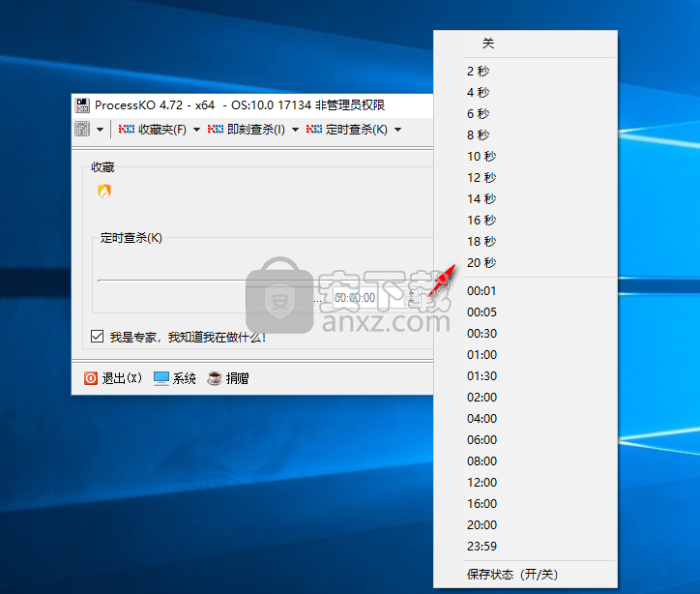
Task: Choose 8 秒 from the timer menu
Action: (525, 134)
